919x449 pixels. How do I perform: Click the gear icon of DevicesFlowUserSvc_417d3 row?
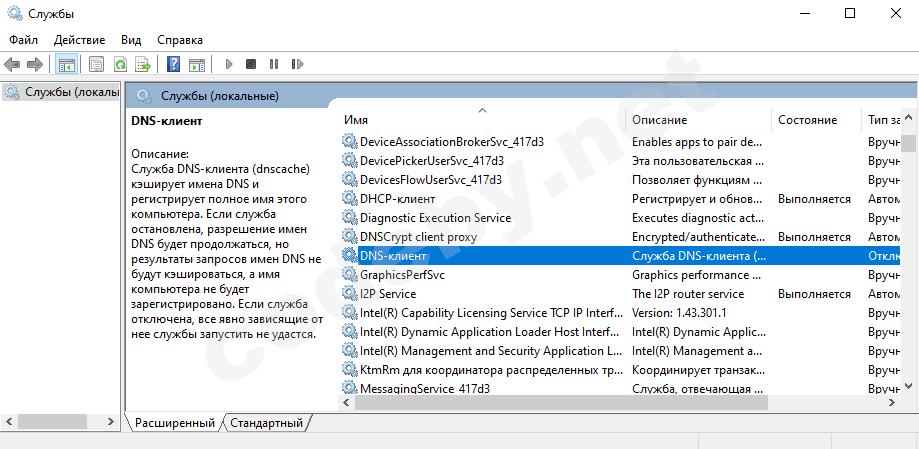click(x=349, y=180)
